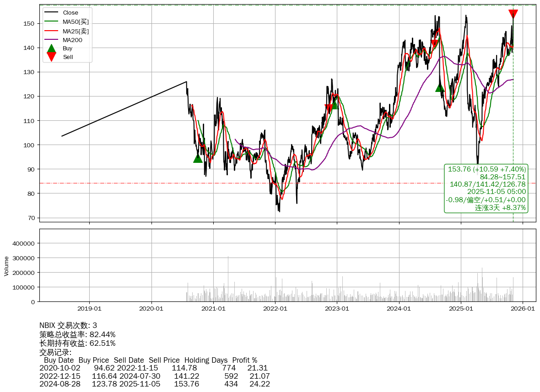Click the Volume axis label
This screenshot has height=392, width=540.
tap(6, 266)
